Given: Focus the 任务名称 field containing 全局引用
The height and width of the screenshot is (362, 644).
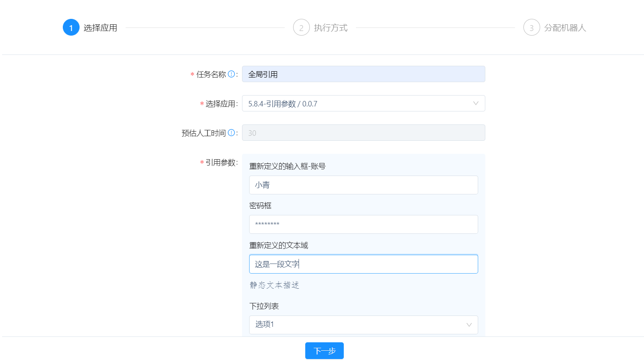Looking at the screenshot, I should [x=363, y=74].
